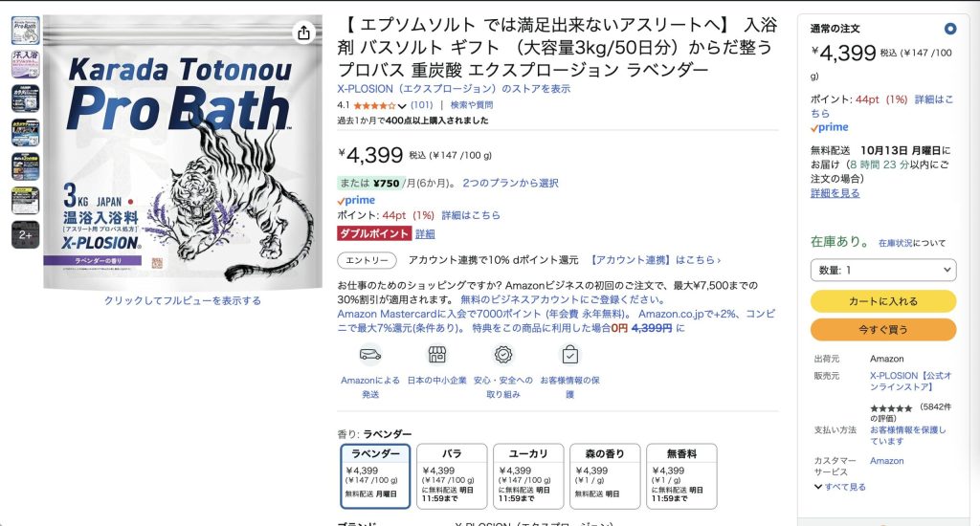Screen dimensions: 980x526
Task: Select the ラベンダー scent option
Action: tap(375, 476)
